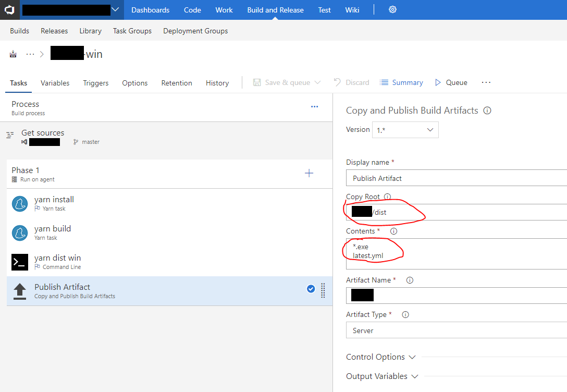The width and height of the screenshot is (567, 392).
Task: Click the Get sources list icon
Action: click(x=10, y=135)
